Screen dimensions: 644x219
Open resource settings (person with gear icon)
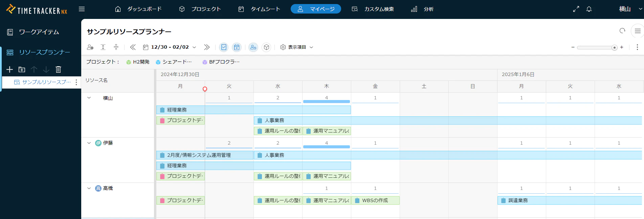[x=90, y=47]
